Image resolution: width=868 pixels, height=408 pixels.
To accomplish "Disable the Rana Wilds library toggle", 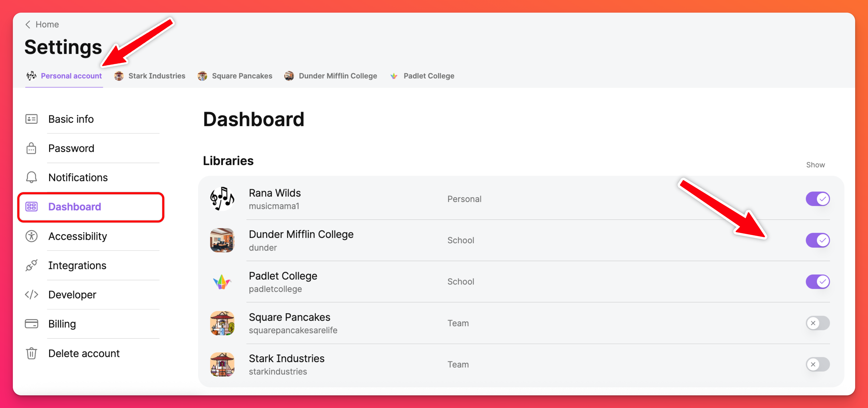I will (x=817, y=199).
